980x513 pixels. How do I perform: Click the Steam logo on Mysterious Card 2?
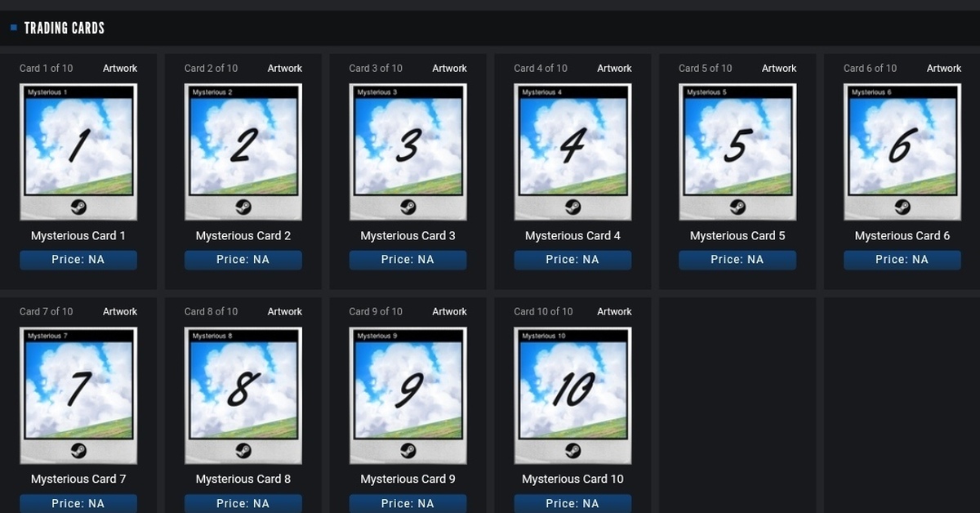click(x=243, y=207)
